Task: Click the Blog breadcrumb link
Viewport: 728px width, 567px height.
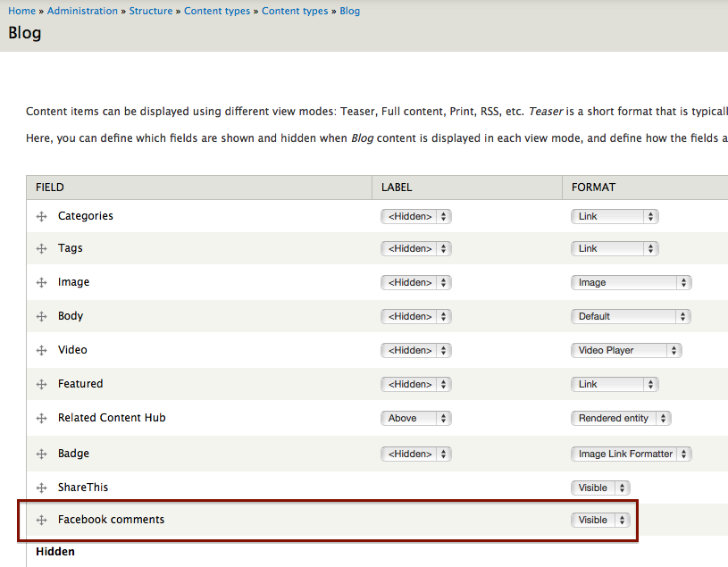Action: click(x=349, y=11)
